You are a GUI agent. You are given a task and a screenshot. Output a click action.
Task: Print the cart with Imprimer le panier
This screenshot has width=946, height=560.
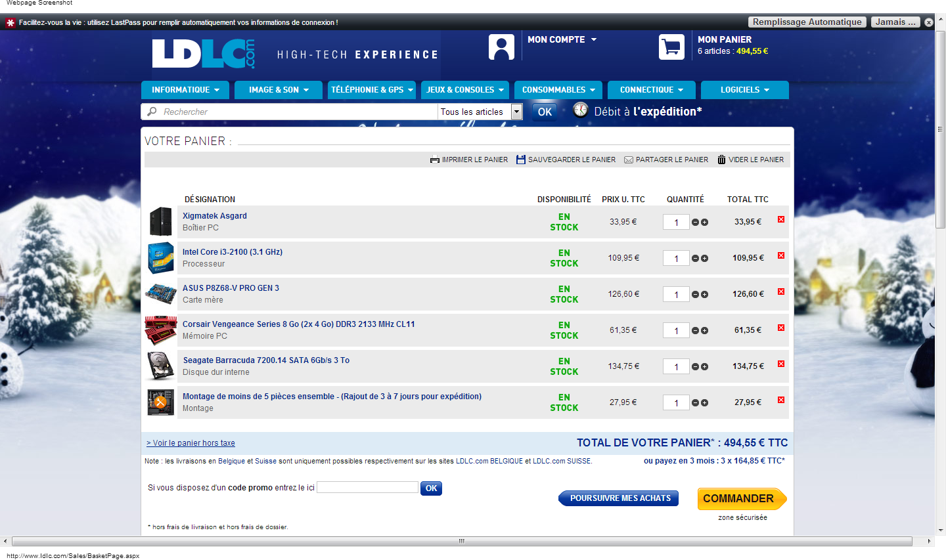469,160
